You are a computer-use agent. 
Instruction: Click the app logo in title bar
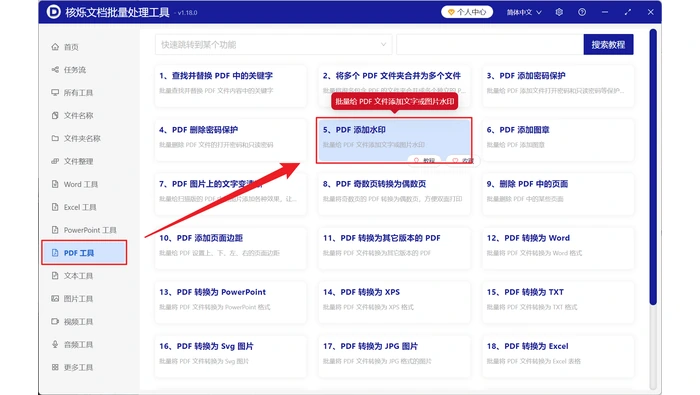54,12
